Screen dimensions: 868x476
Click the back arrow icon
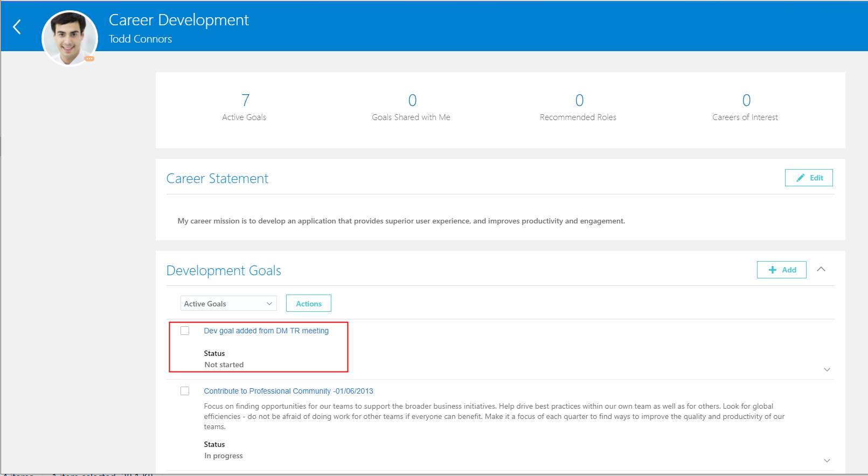coord(17,27)
